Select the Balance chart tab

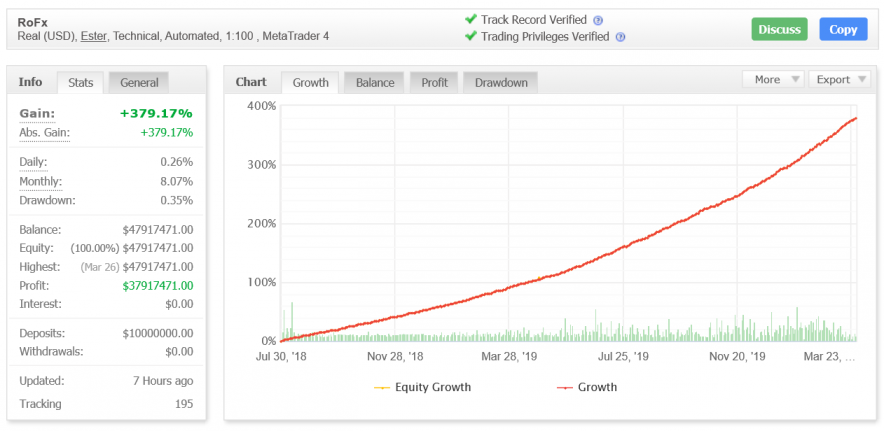[375, 83]
